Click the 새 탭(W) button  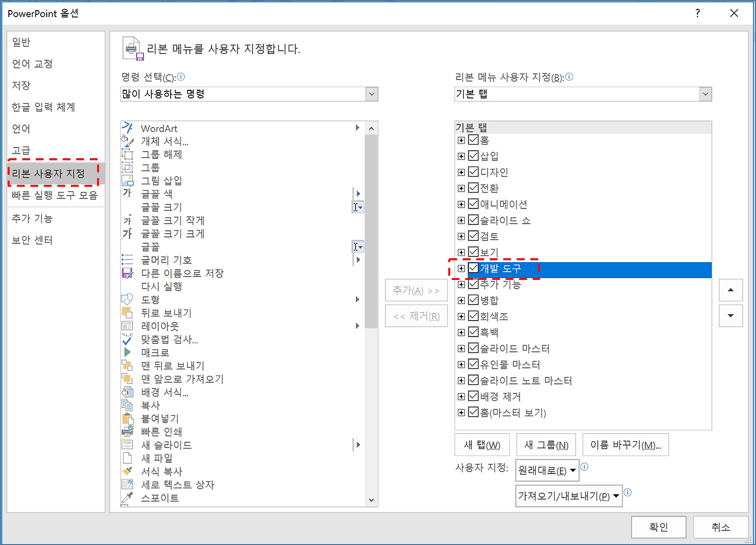(x=482, y=445)
